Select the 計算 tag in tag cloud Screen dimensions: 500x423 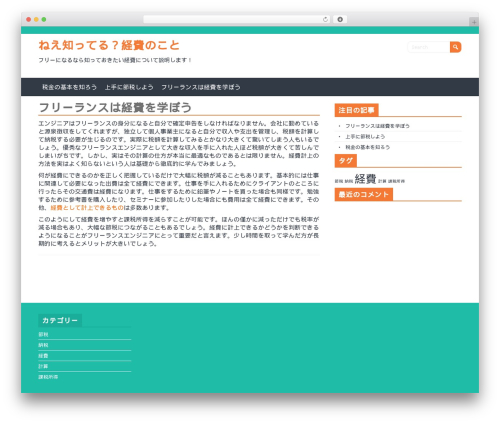(x=382, y=181)
